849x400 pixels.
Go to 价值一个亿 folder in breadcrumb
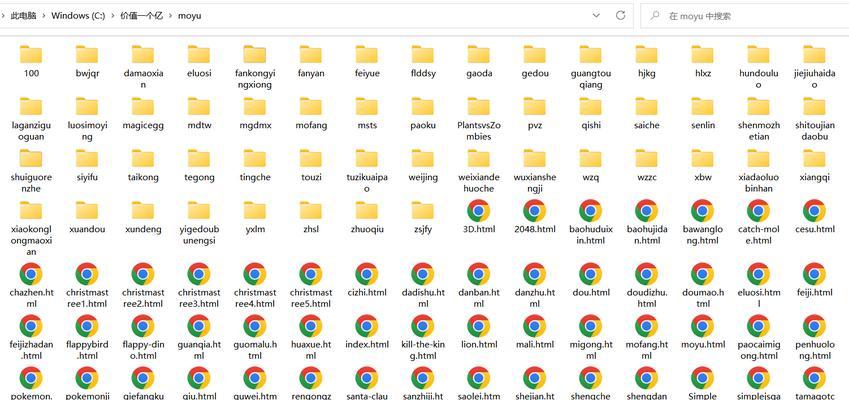click(x=142, y=16)
